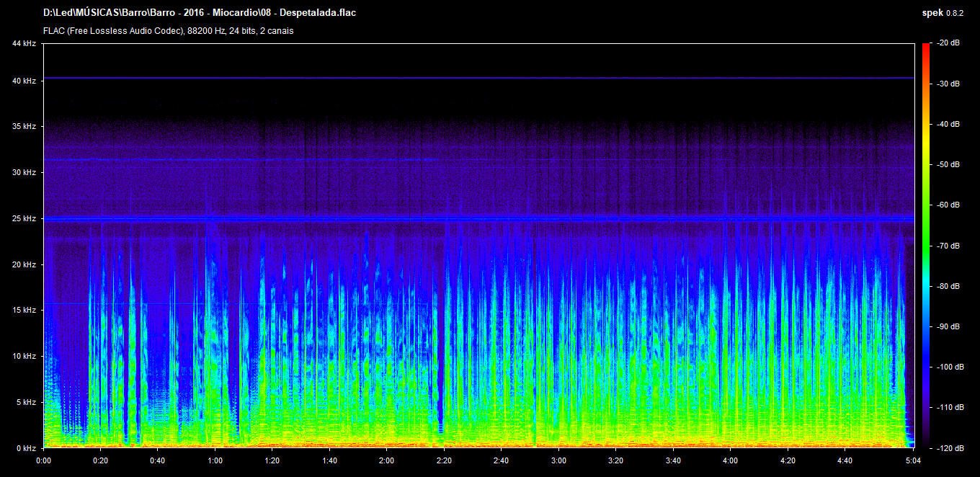Click the 2:40 time axis label
980x477 pixels.
tap(502, 460)
